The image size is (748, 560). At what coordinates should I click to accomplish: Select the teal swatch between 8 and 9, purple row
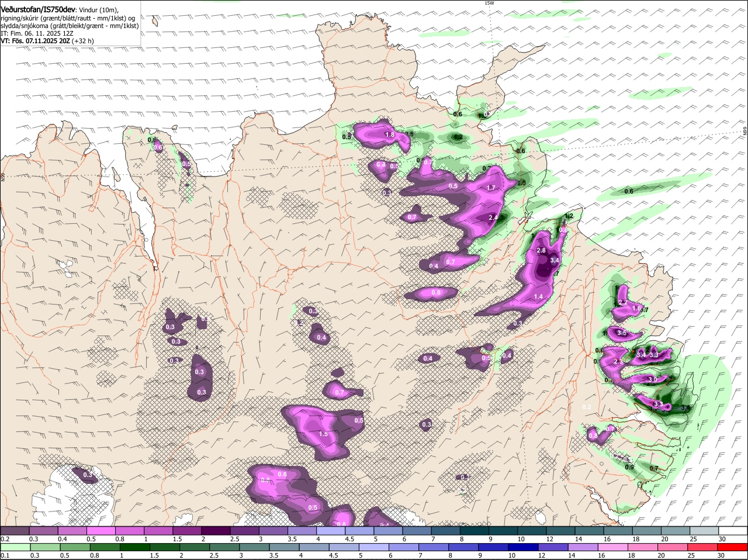pos(475,531)
